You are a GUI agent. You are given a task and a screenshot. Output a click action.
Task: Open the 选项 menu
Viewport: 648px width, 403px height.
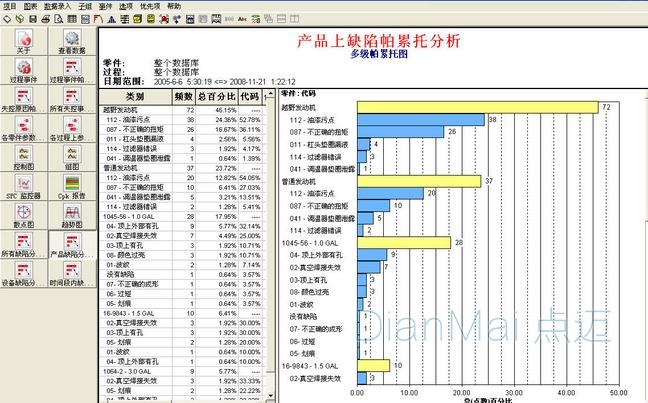coord(126,6)
